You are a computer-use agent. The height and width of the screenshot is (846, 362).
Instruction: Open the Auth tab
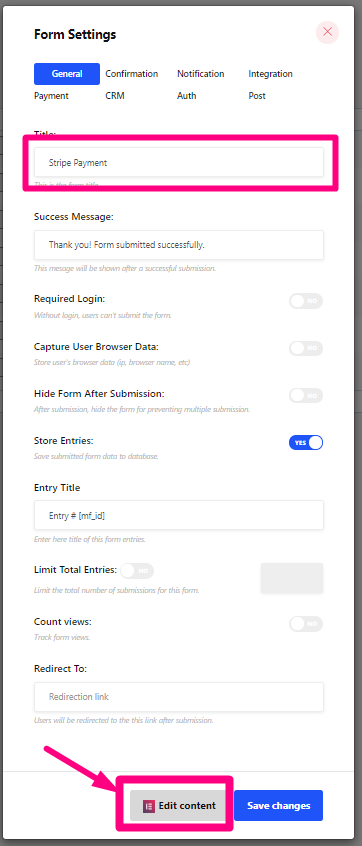pyautogui.click(x=187, y=96)
